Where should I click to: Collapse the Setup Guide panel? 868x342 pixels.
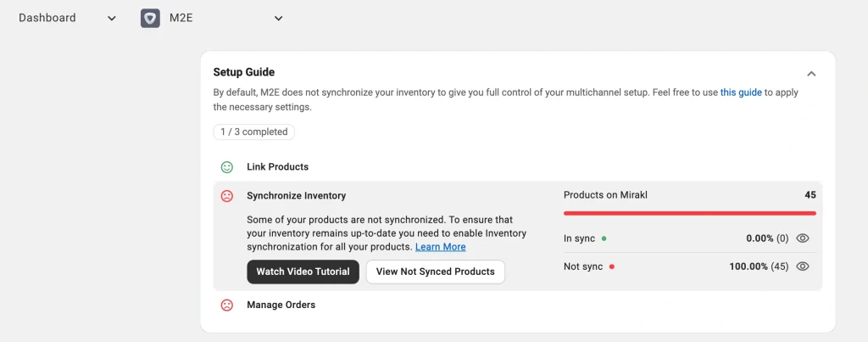(x=811, y=74)
